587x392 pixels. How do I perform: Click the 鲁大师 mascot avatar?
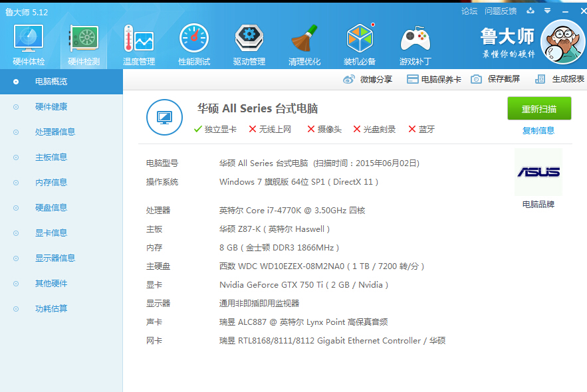click(x=563, y=42)
